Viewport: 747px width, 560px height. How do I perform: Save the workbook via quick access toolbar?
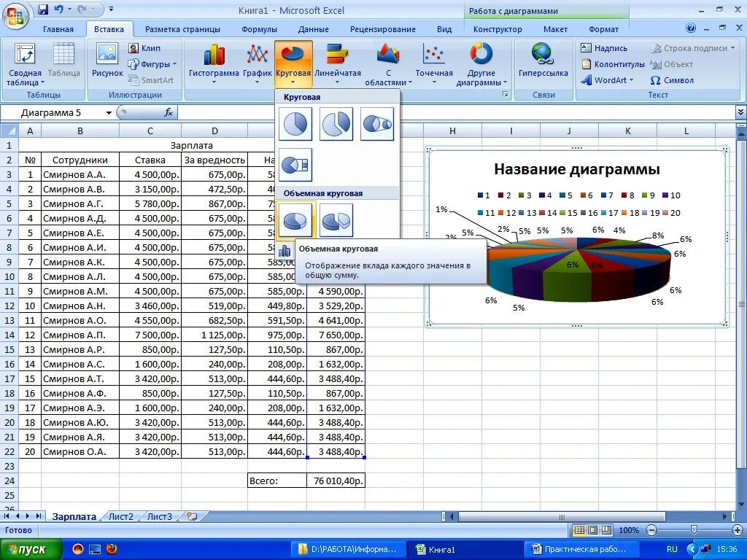point(43,9)
